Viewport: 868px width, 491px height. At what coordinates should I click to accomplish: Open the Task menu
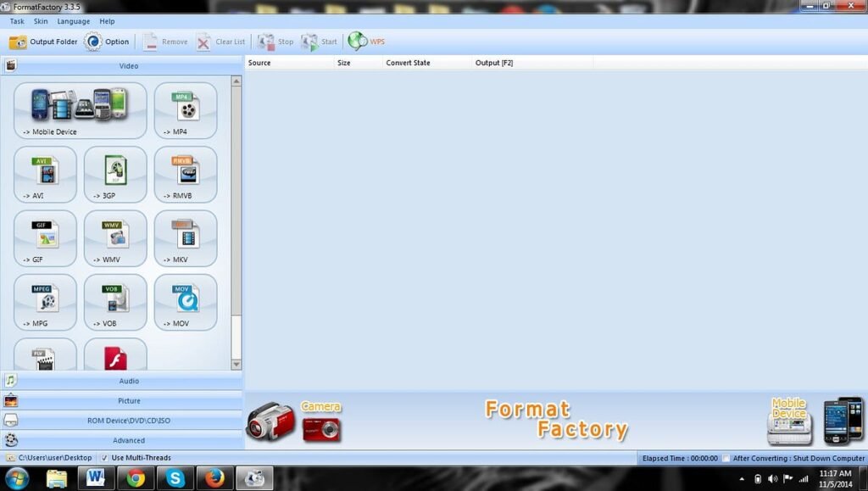[17, 21]
